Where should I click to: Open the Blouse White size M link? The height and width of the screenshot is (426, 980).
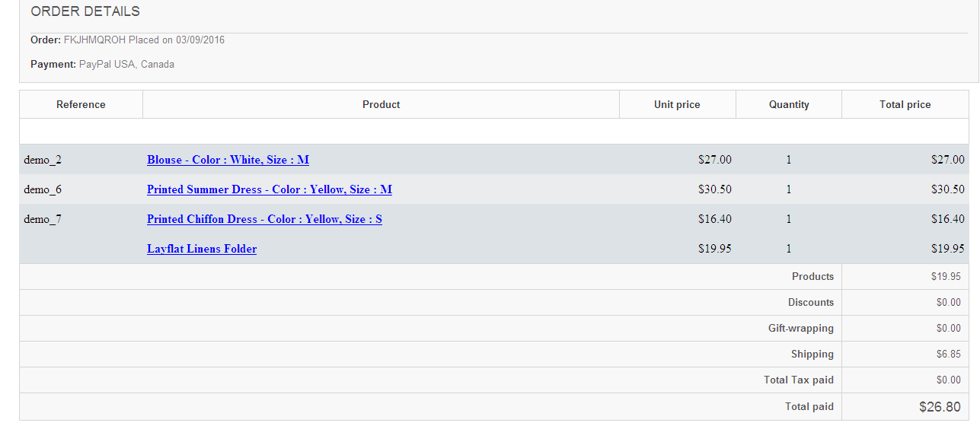point(228,160)
